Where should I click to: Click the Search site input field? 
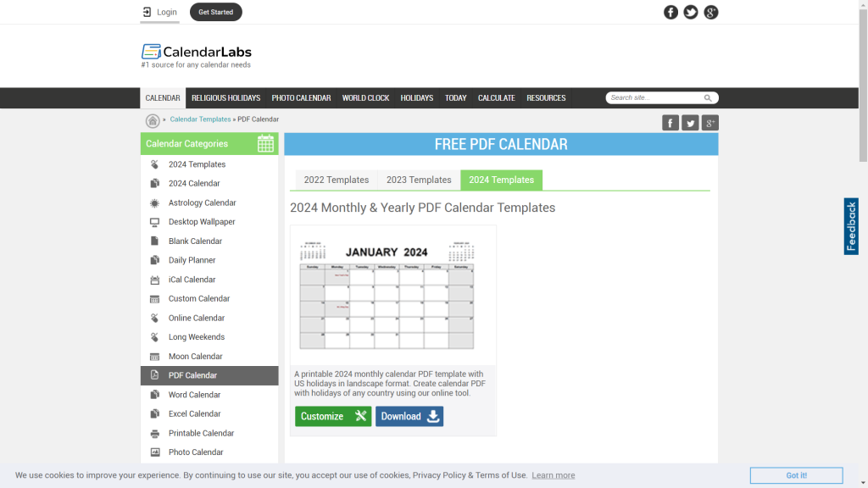[654, 98]
